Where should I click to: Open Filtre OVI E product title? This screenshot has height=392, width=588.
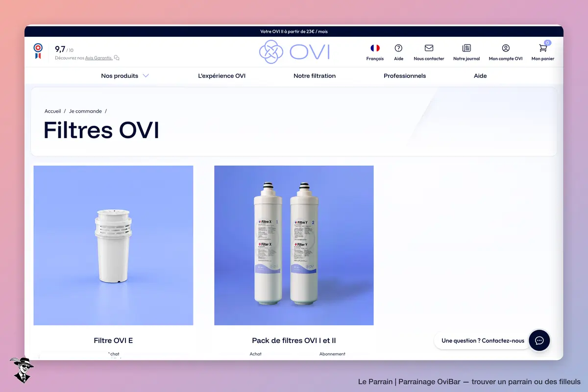[113, 341]
